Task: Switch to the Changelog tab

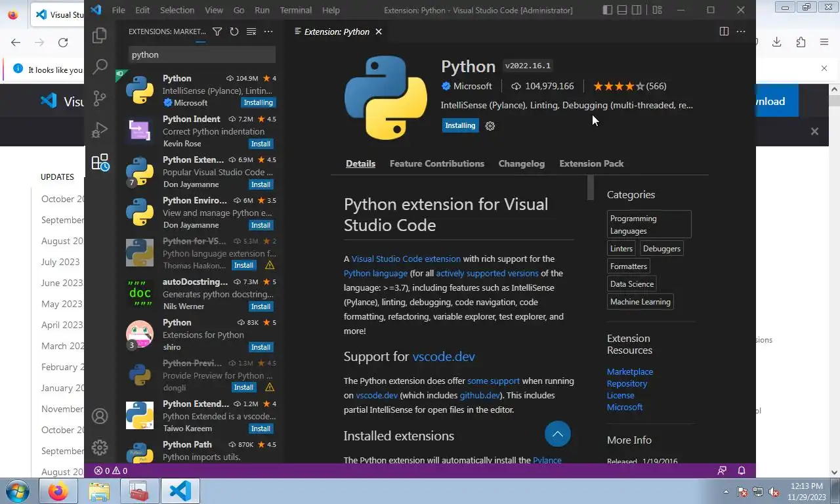Action: tap(522, 163)
